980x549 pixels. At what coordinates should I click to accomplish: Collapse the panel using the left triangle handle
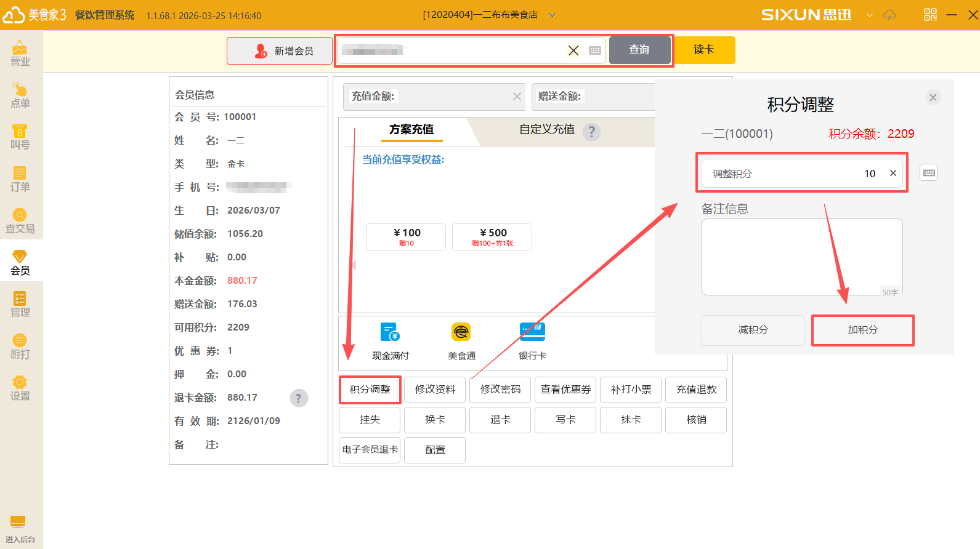coord(353,265)
